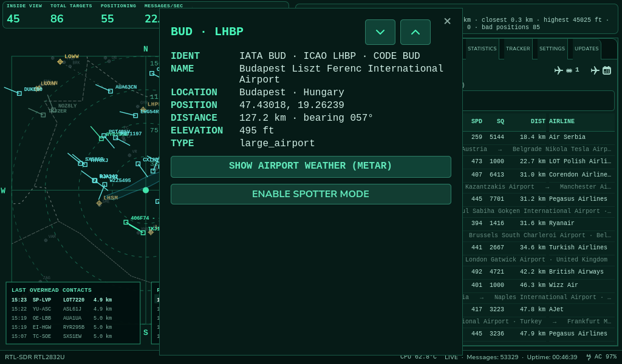Go to previous airport with up chevron
Viewport: 622px width, 364px height.
click(415, 32)
